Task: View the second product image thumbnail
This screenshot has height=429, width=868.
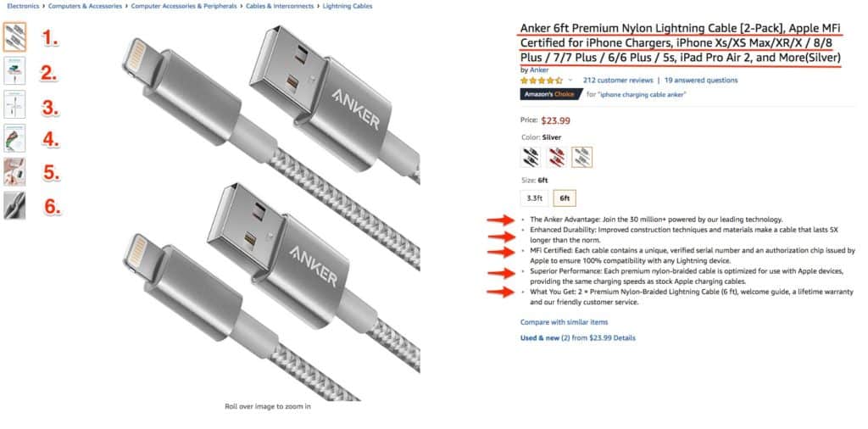Action: pos(14,71)
